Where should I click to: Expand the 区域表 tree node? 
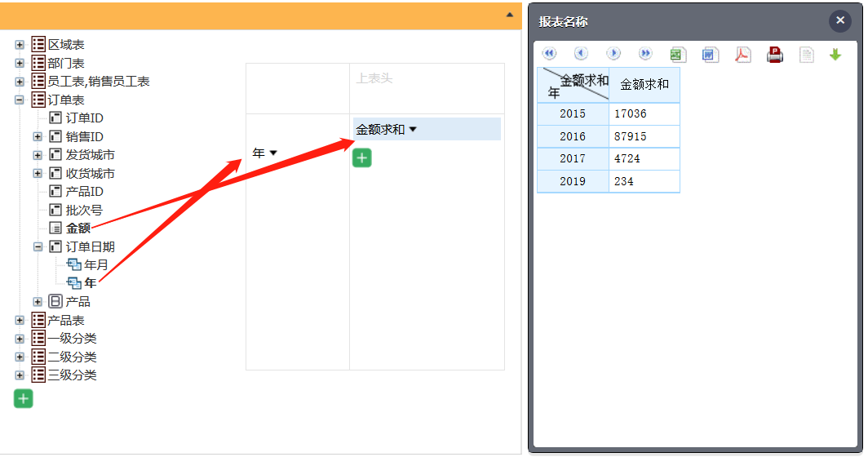(x=20, y=44)
